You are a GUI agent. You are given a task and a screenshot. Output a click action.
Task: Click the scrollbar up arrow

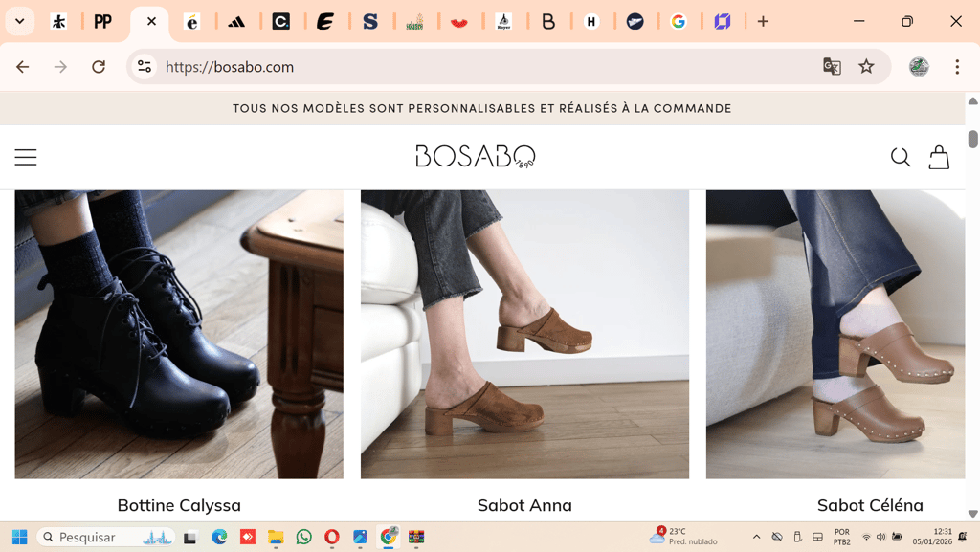(972, 100)
